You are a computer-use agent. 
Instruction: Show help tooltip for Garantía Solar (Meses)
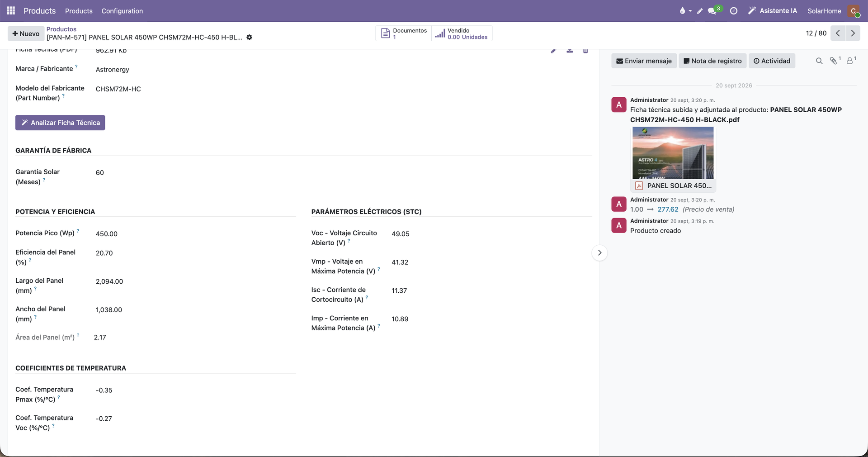[x=44, y=180]
